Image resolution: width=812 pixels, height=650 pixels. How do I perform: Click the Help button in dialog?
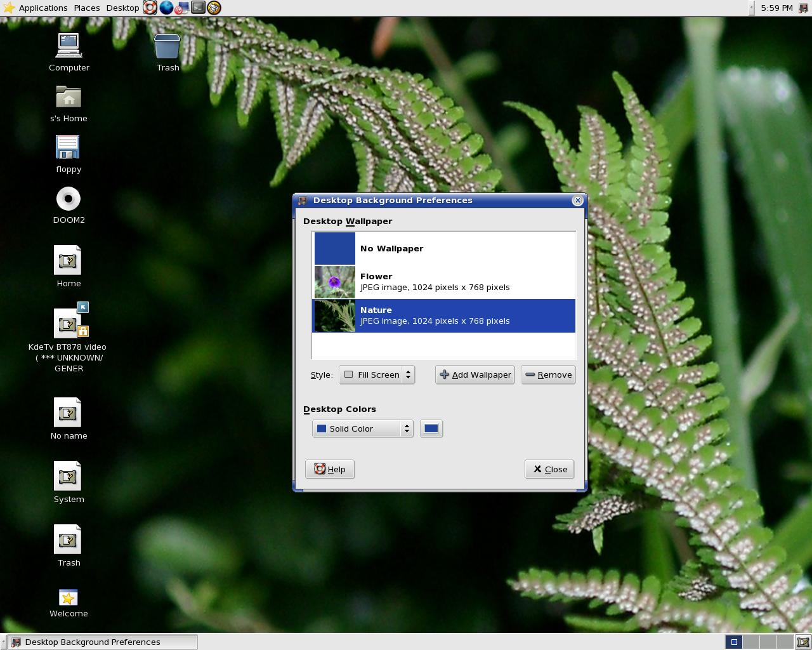[330, 469]
